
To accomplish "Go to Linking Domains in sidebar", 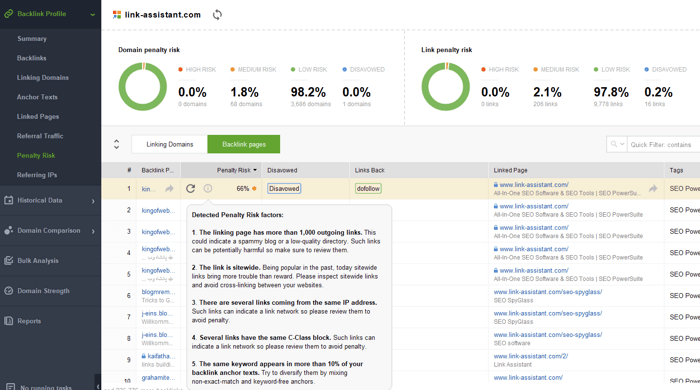I will pos(43,78).
